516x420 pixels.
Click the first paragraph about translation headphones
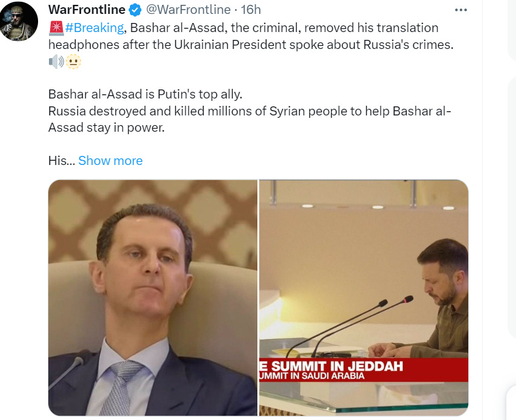click(x=251, y=36)
